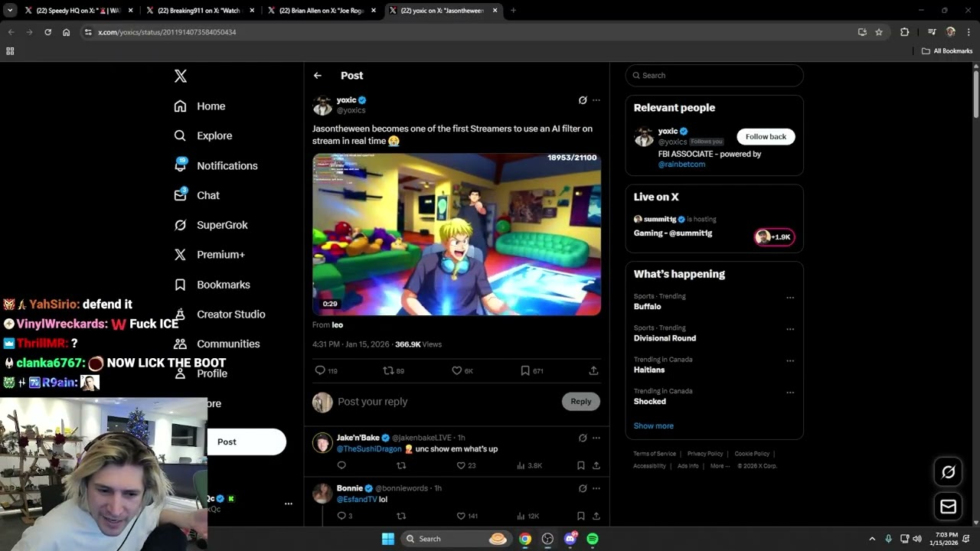
Task: Click Grok icon on yoxic's post
Action: (x=583, y=100)
